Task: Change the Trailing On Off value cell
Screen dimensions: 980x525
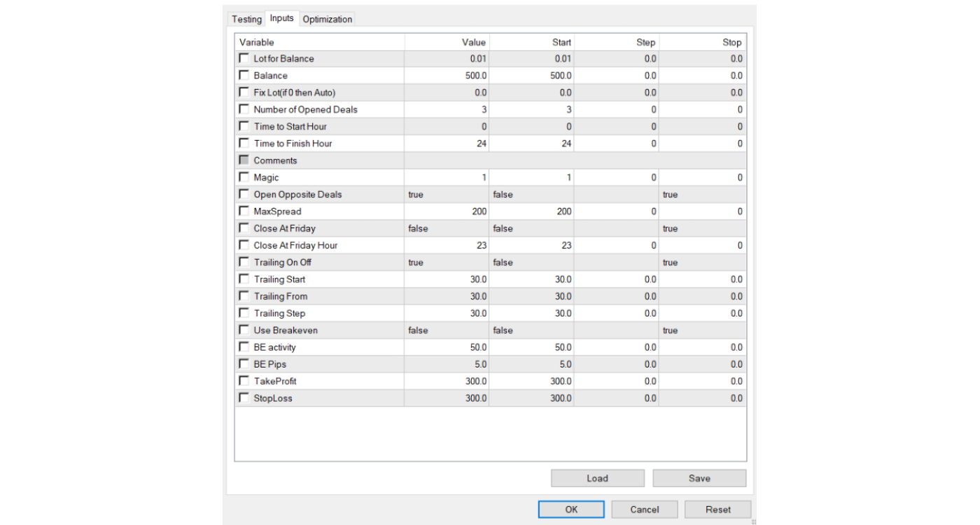Action: 446,262
